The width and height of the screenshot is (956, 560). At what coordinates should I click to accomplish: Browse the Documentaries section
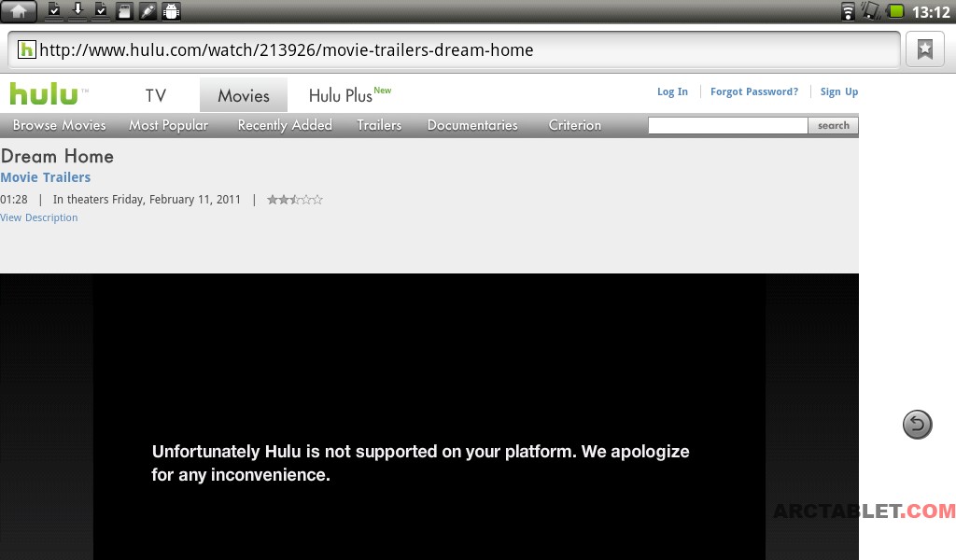pos(472,125)
